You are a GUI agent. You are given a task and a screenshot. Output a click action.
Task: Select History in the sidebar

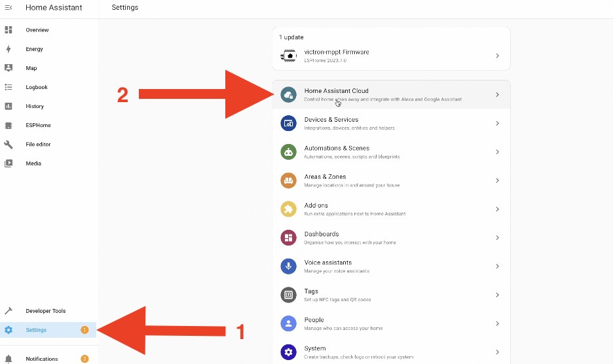[x=35, y=106]
